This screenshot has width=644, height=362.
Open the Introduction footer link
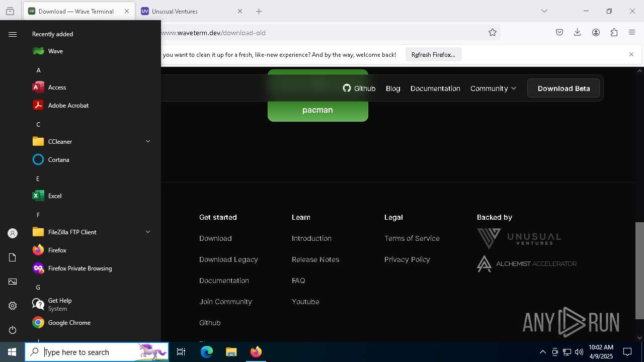pos(311,238)
